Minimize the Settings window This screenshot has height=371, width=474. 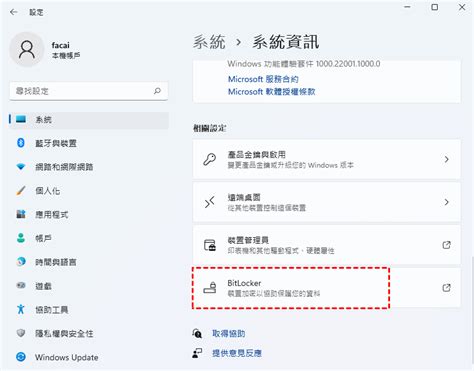(407, 7)
